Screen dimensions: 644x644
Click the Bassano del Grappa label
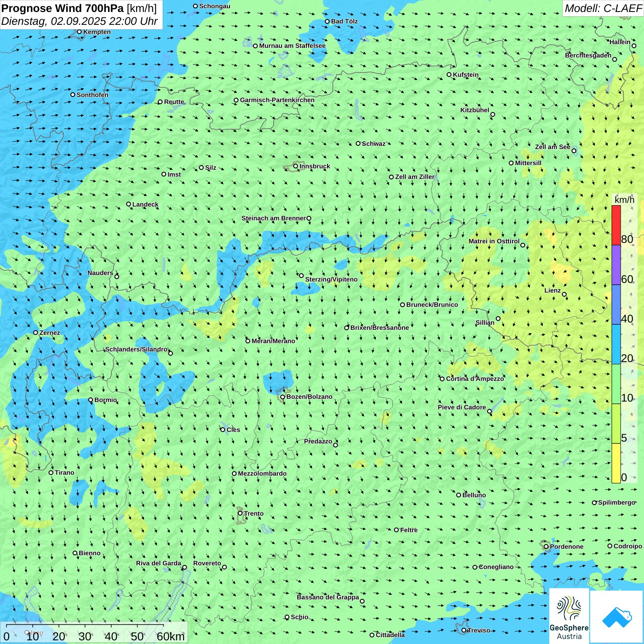pyautogui.click(x=328, y=597)
